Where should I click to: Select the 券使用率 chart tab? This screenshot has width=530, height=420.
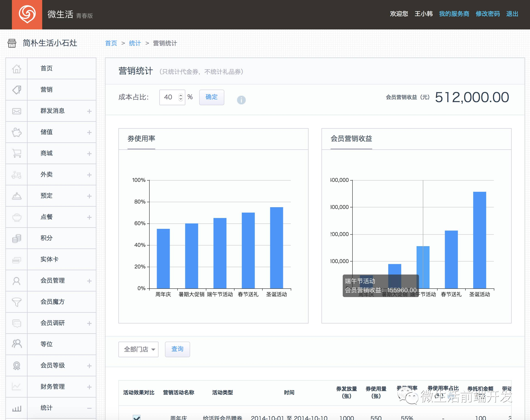click(x=141, y=139)
